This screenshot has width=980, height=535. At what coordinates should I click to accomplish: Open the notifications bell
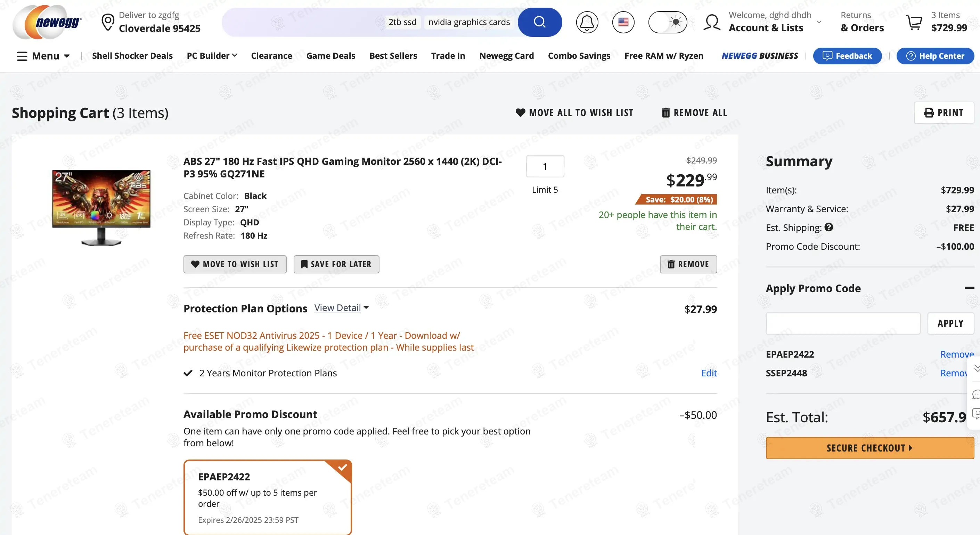click(587, 22)
